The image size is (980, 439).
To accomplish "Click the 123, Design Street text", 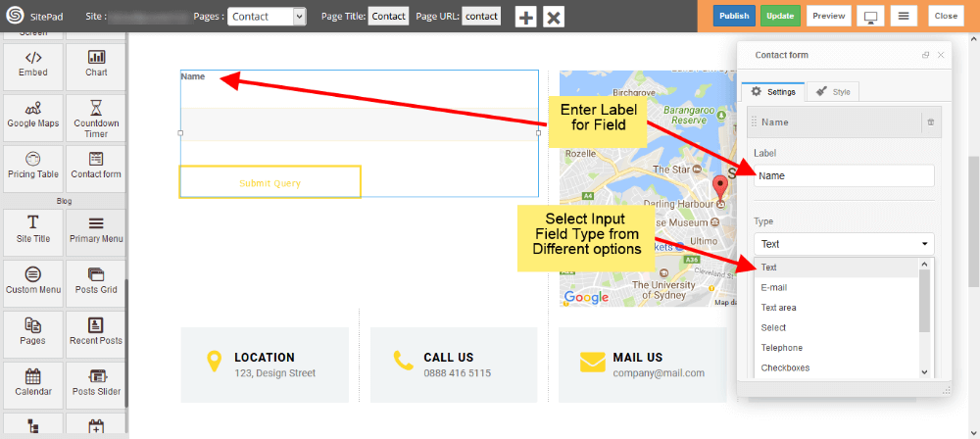I will [275, 373].
